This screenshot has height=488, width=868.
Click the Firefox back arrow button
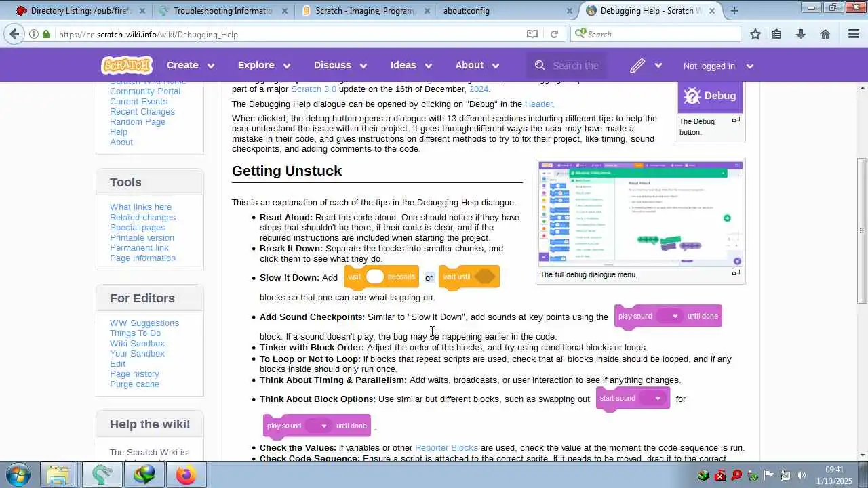14,34
